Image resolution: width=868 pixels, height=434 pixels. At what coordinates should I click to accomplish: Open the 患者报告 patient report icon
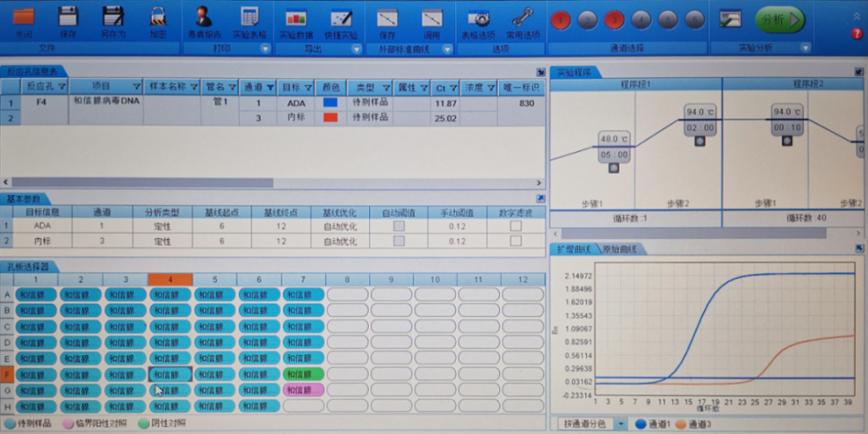pyautogui.click(x=204, y=17)
